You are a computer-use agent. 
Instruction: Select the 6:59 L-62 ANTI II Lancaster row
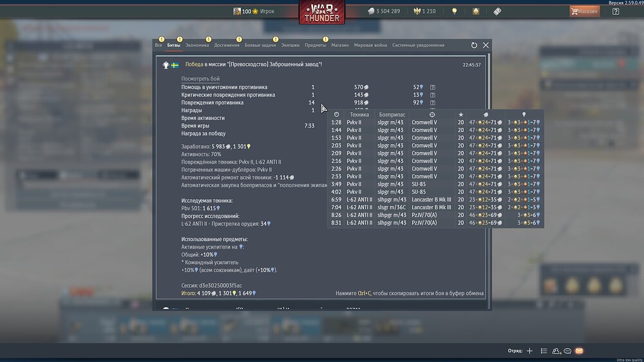point(435,200)
